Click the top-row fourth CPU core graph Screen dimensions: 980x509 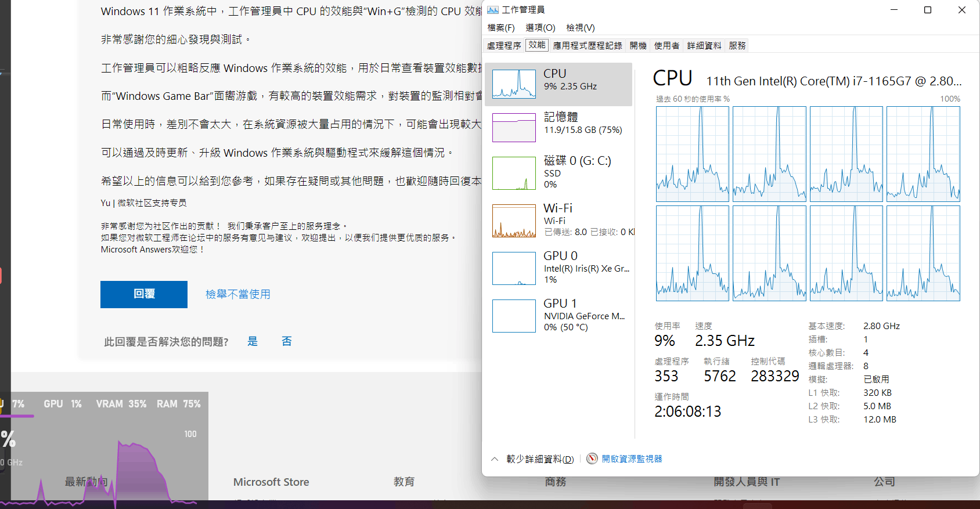tap(923, 154)
